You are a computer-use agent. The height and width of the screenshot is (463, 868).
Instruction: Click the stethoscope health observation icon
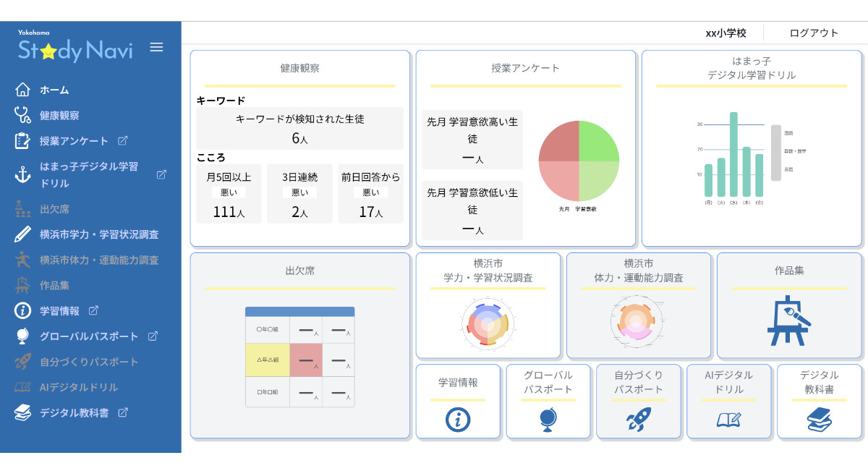coord(22,115)
